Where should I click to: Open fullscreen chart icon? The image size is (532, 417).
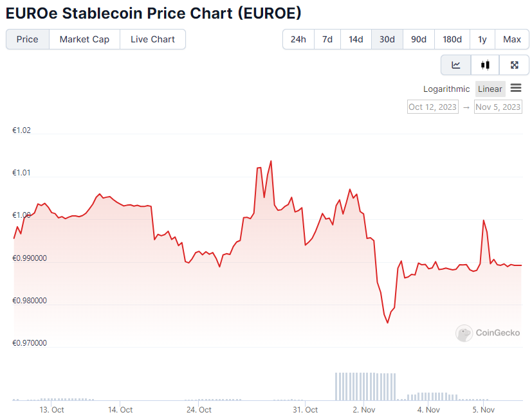pos(514,65)
